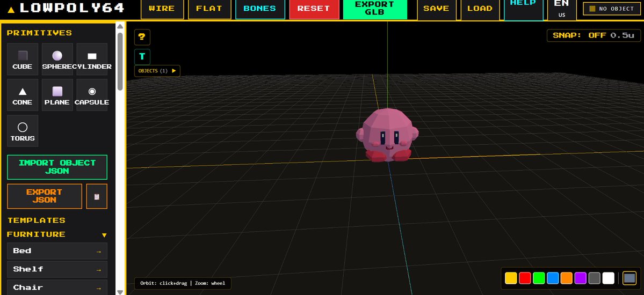
Task: Open the HELP panel
Action: pyautogui.click(x=523, y=9)
